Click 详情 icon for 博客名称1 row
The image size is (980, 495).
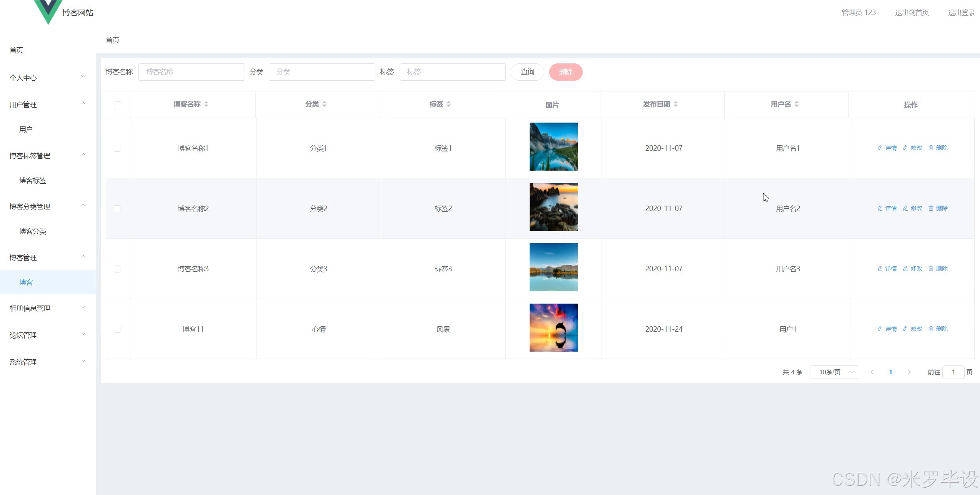pos(880,148)
